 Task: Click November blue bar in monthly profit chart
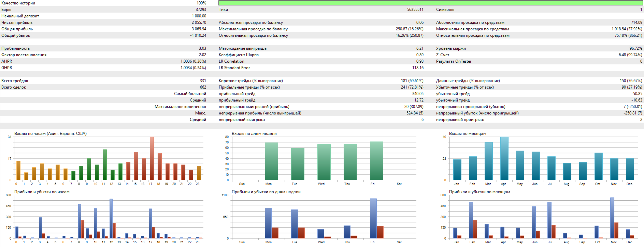pos(612,218)
